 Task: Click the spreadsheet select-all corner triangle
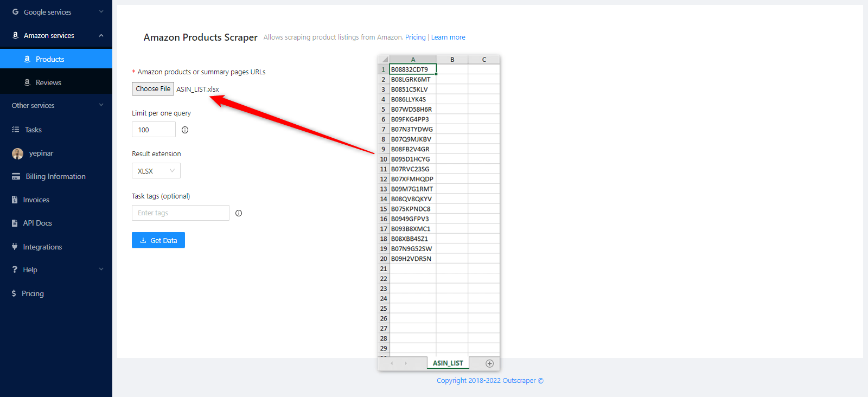[384, 59]
